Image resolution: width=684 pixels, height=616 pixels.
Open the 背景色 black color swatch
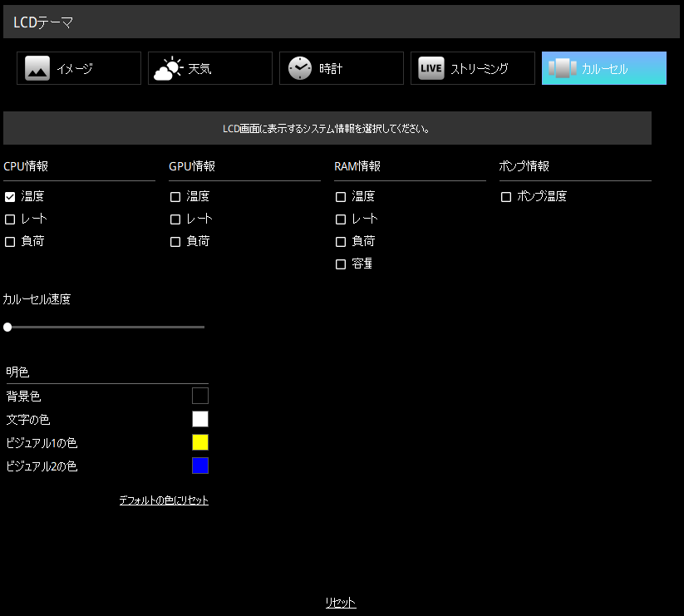tap(200, 396)
